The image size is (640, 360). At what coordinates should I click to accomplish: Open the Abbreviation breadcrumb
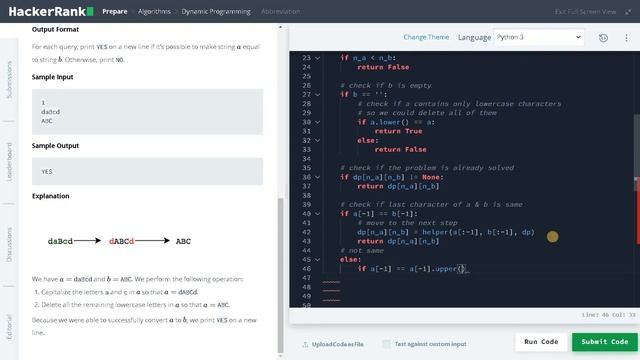(280, 11)
